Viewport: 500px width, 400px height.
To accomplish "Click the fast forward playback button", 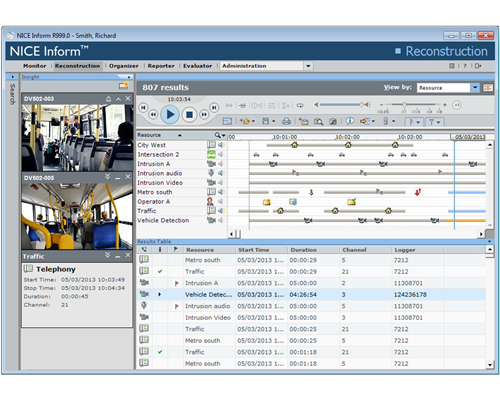I will (204, 115).
